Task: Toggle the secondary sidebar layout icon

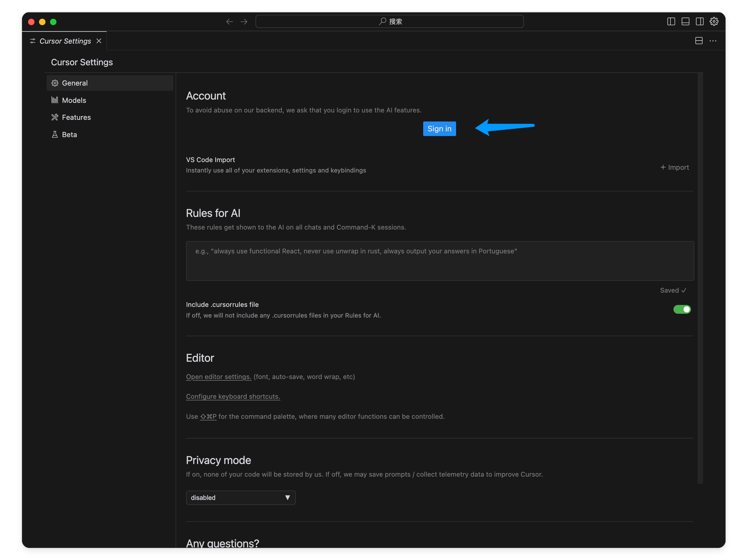Action: (699, 22)
